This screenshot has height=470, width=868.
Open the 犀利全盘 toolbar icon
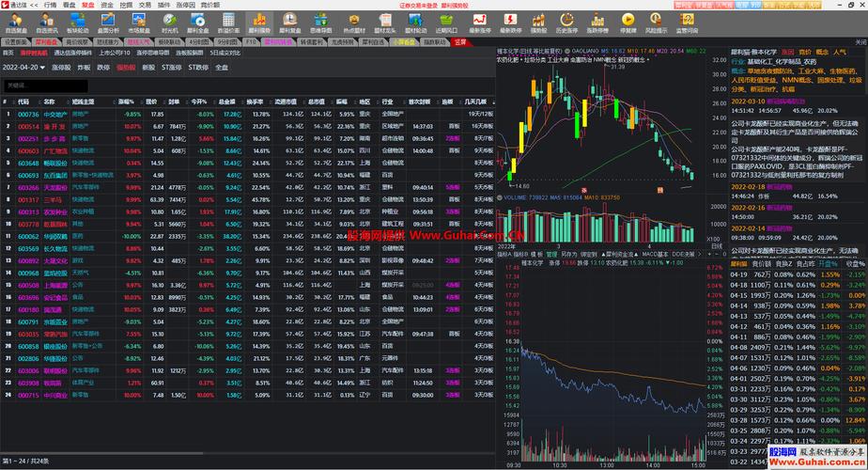point(197,23)
